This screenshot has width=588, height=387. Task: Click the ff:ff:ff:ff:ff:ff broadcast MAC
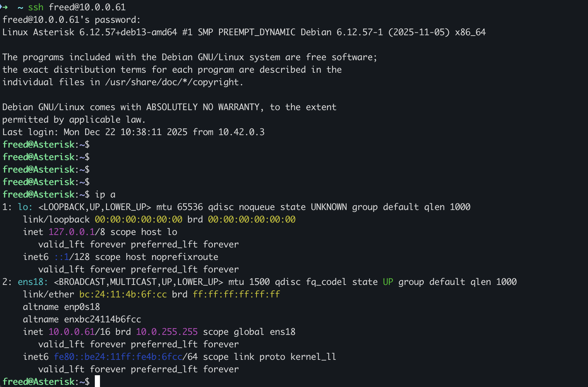tap(236, 294)
